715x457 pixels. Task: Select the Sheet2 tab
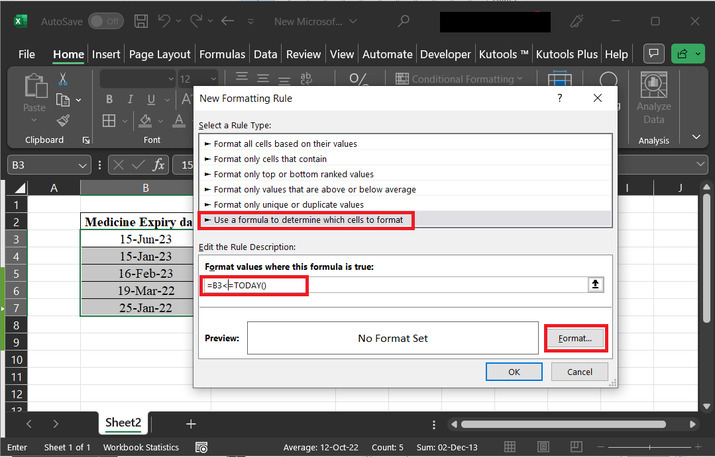click(123, 423)
